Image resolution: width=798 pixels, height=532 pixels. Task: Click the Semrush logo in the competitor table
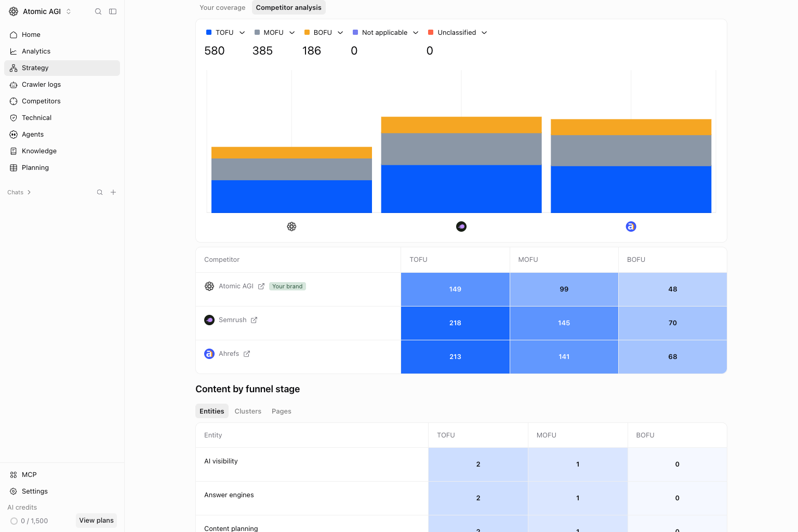point(209,320)
